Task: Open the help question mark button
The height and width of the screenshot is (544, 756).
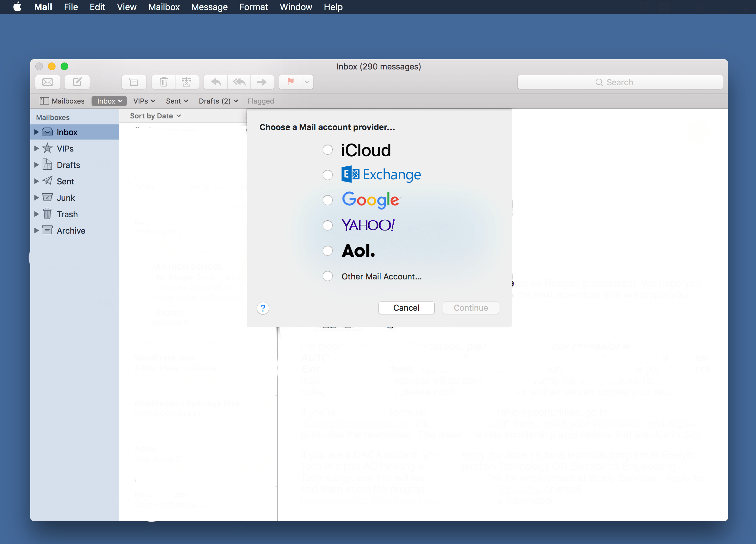Action: point(263,308)
